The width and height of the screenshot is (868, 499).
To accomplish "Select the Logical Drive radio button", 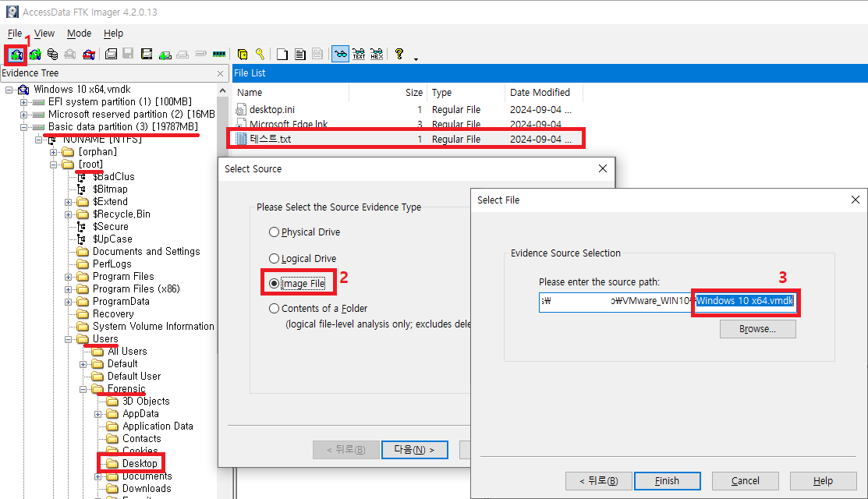I will pyautogui.click(x=274, y=259).
